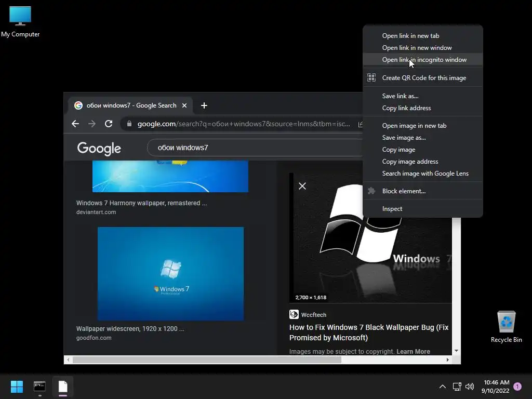Click the browser forward arrow
The width and height of the screenshot is (532, 399).
92,124
